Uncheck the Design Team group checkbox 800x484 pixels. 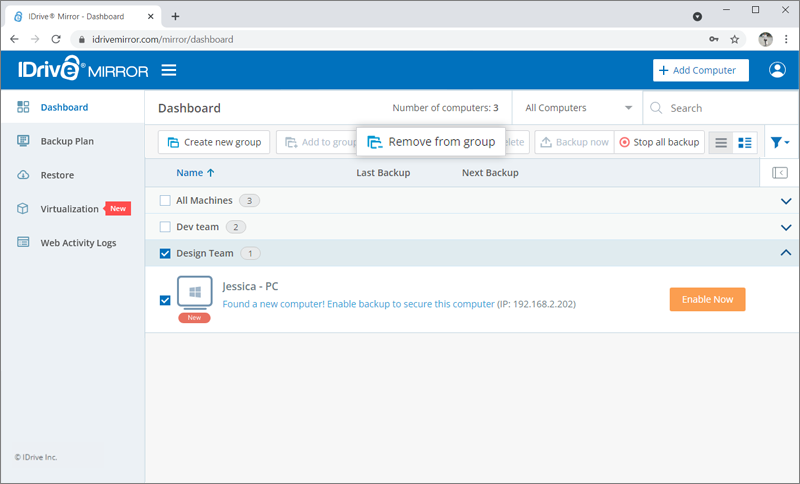[x=165, y=253]
